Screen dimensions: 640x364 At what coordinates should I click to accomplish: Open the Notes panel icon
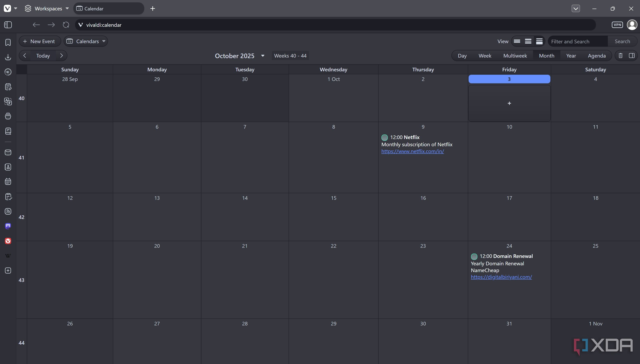point(8,87)
